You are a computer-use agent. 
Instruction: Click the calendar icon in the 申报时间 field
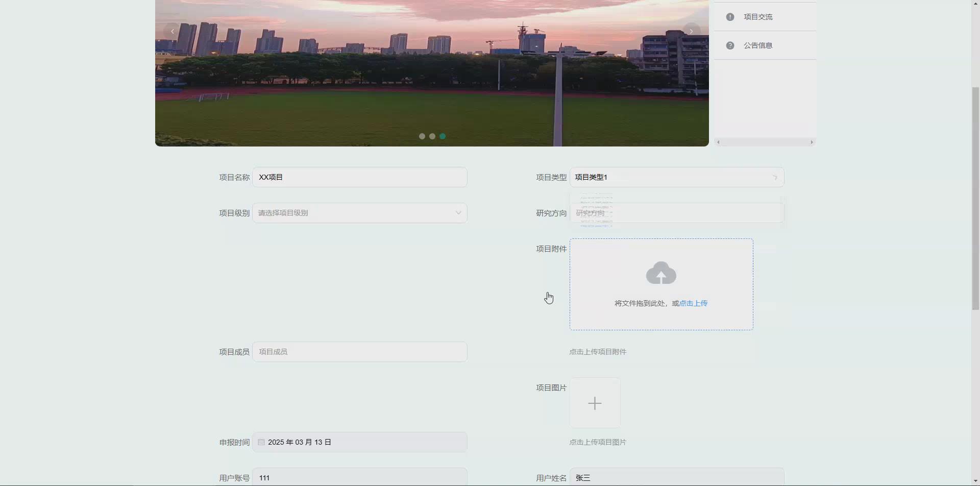[261, 442]
